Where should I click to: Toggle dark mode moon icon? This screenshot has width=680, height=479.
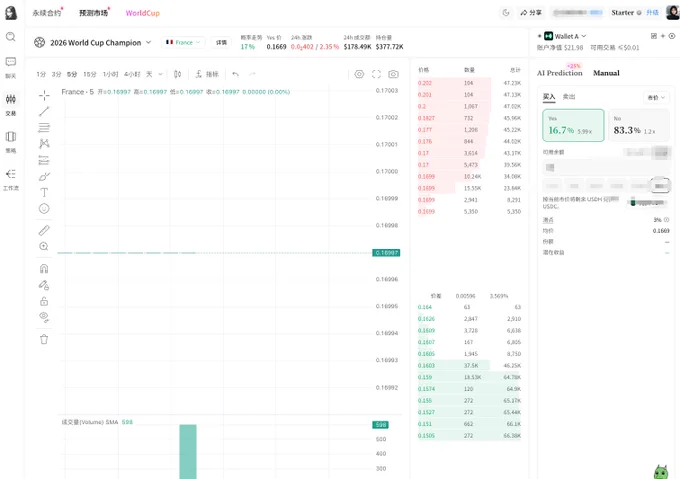[x=506, y=13]
